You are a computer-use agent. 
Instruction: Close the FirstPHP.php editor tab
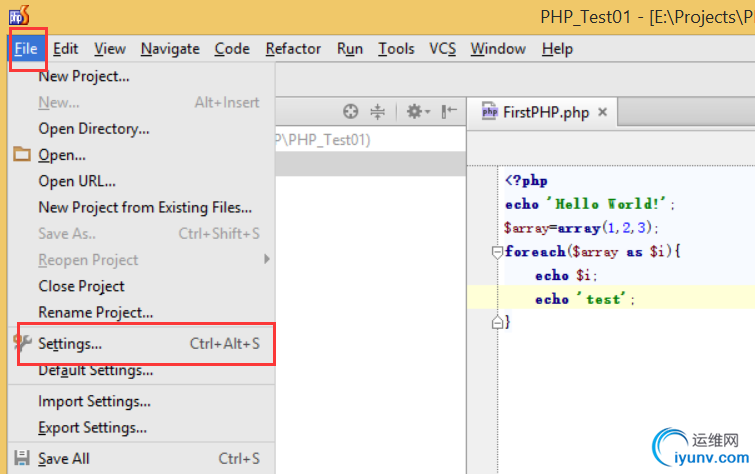tap(602, 112)
